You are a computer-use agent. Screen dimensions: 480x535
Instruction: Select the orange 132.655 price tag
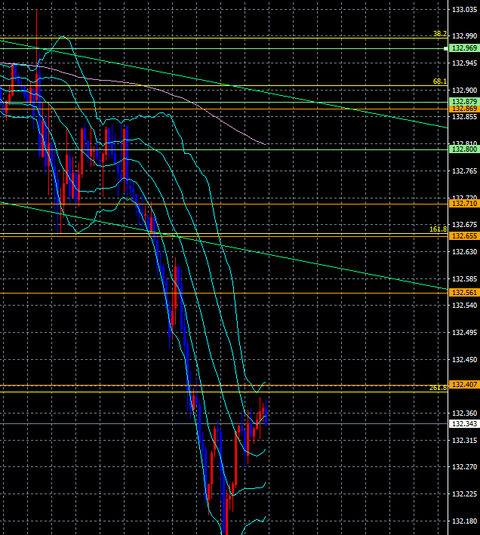point(465,236)
